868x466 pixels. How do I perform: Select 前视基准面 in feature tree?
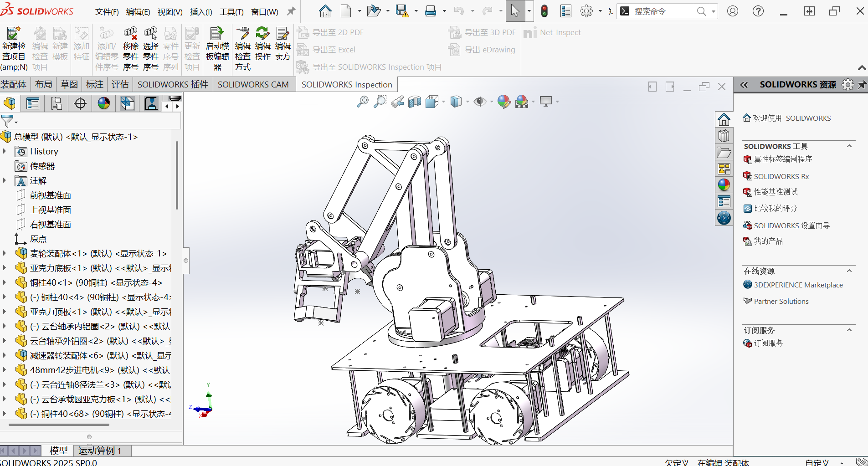51,195
